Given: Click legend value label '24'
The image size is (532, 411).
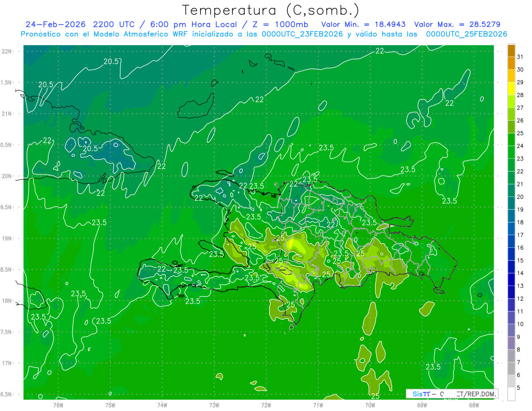Looking at the screenshot, I should [520, 146].
